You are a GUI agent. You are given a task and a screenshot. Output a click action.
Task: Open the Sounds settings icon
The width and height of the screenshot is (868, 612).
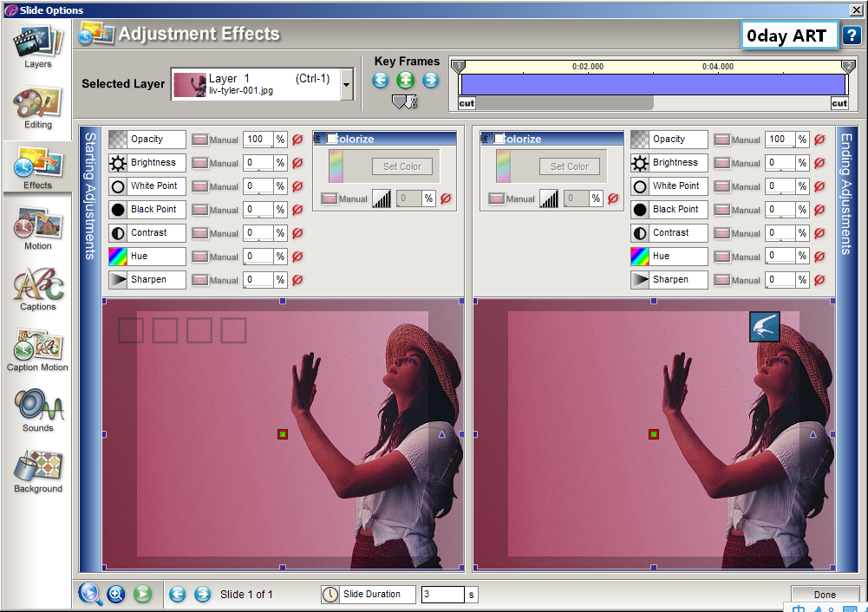pyautogui.click(x=37, y=409)
